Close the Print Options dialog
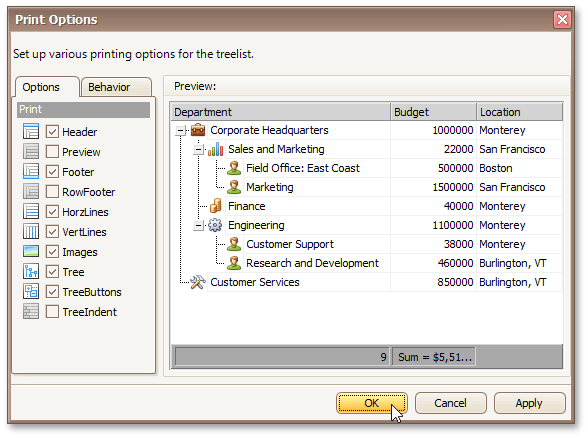 (x=562, y=20)
